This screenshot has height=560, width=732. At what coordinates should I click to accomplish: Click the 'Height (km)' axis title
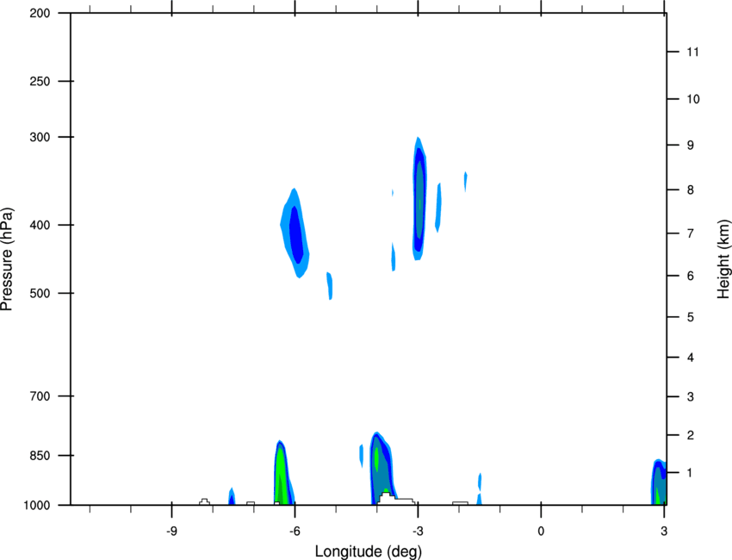click(x=723, y=259)
